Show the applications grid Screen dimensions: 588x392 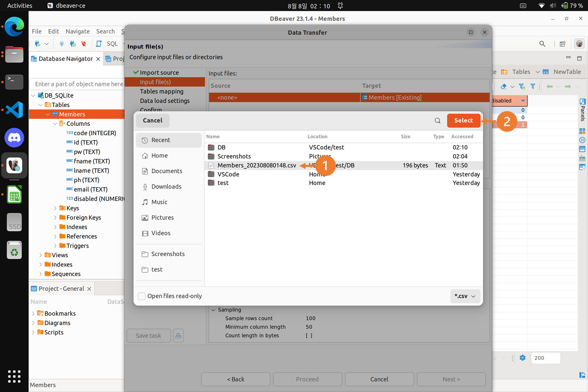pyautogui.click(x=14, y=376)
